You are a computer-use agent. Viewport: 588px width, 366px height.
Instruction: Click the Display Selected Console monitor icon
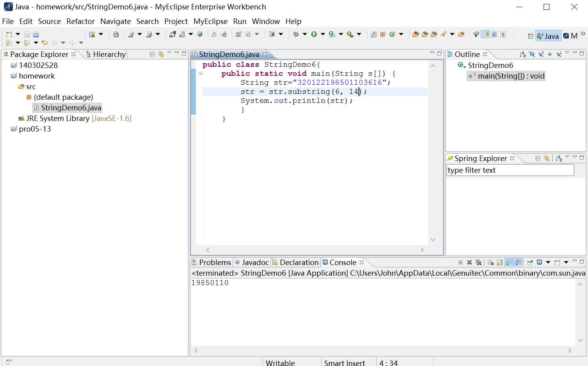pos(539,262)
